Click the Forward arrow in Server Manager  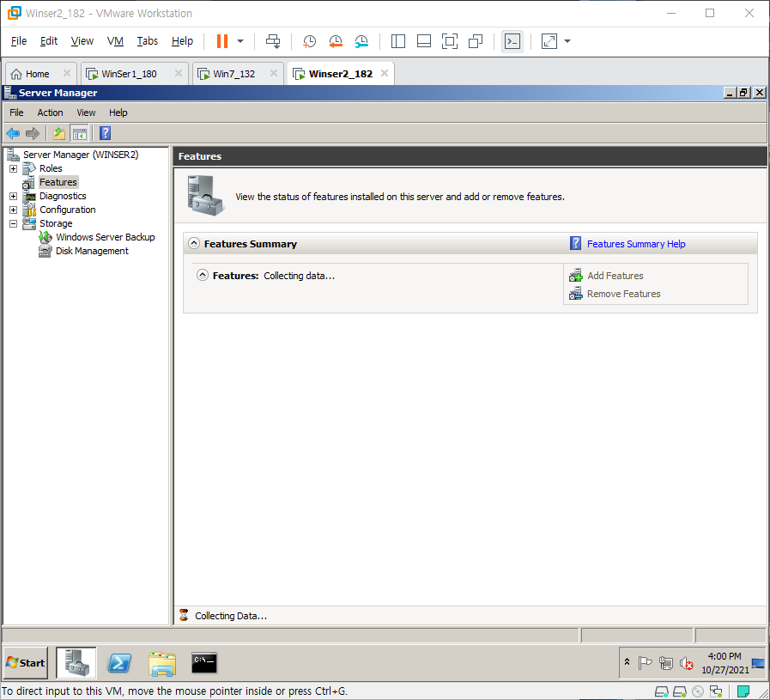(x=33, y=133)
